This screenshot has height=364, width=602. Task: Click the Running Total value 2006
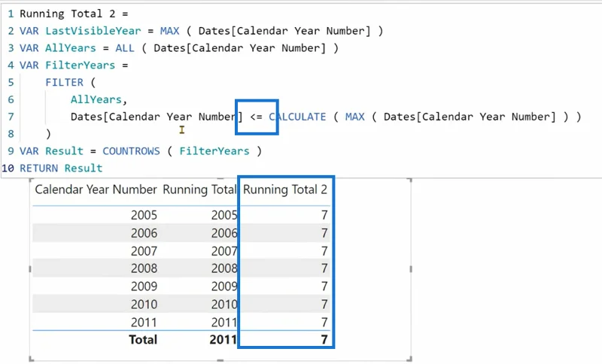point(224,233)
